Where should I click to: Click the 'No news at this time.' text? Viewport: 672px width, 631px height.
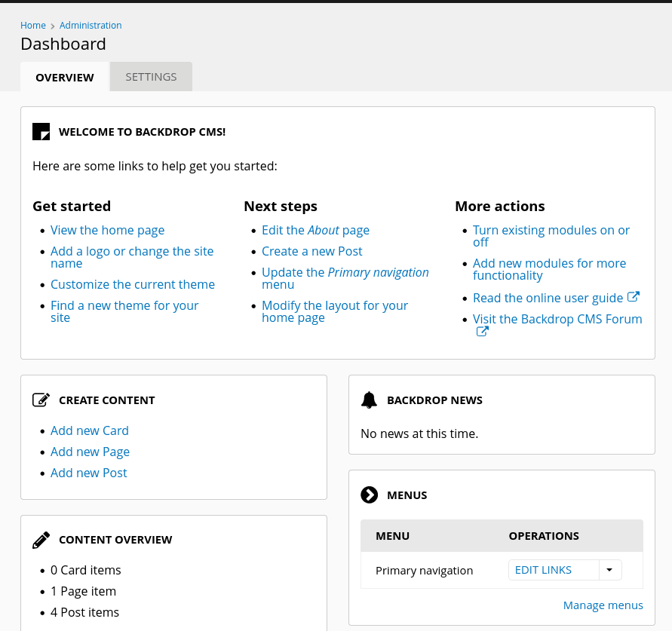pyautogui.click(x=419, y=434)
